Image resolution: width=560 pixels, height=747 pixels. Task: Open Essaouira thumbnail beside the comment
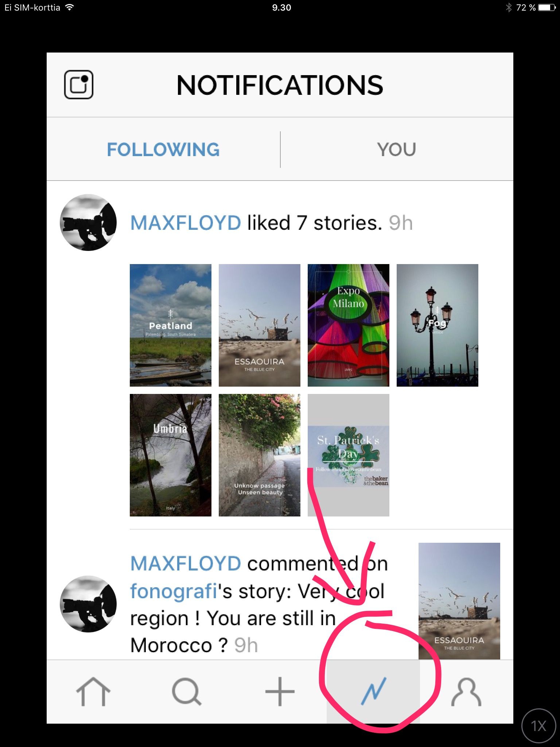(459, 601)
